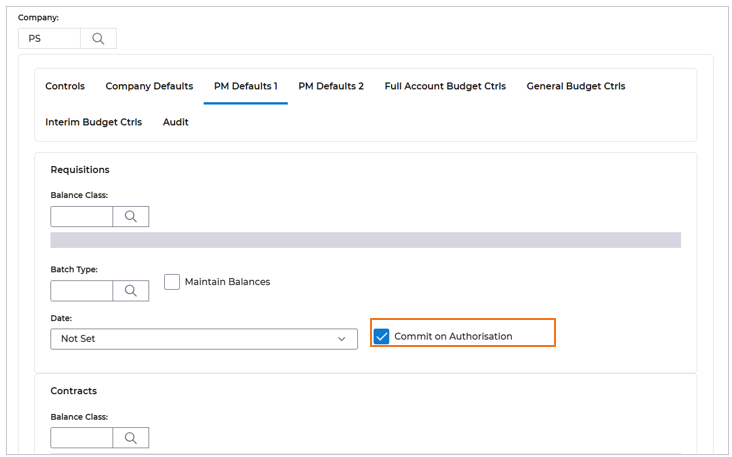Click into the Batch Type text field
732x457 pixels.
point(81,291)
